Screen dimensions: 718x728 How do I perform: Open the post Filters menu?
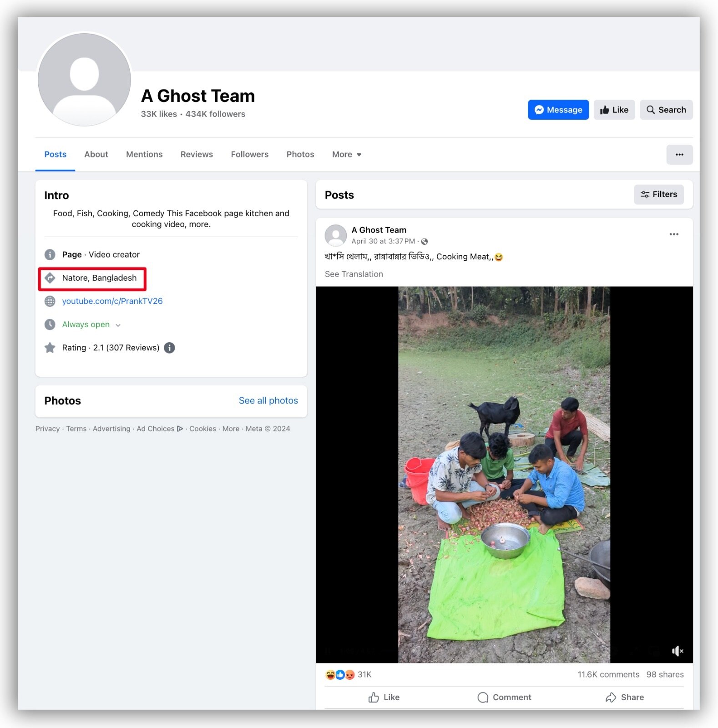point(658,195)
